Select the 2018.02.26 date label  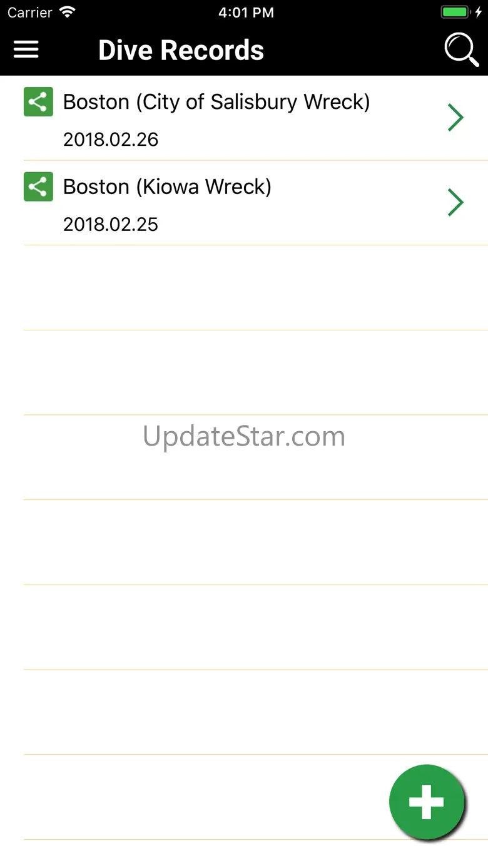click(111, 139)
